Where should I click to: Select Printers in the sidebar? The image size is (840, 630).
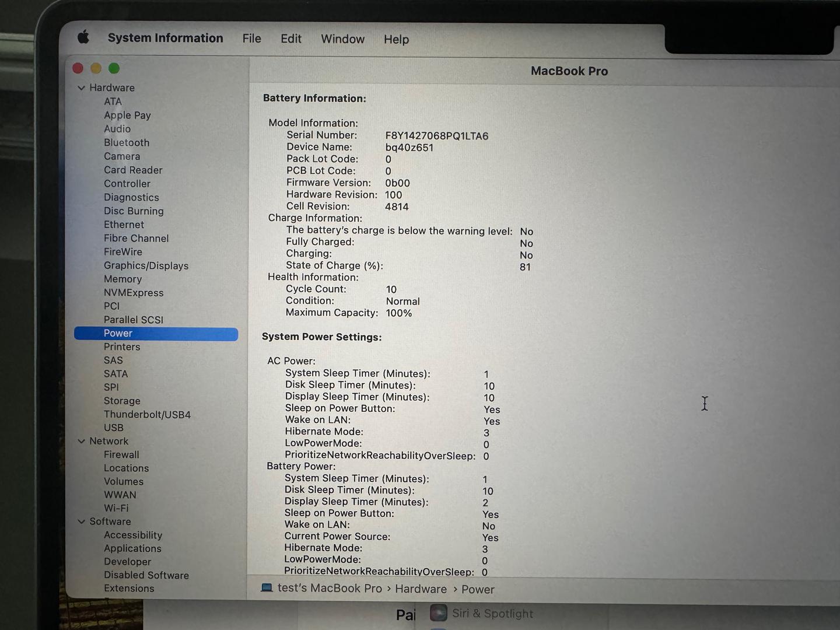(122, 346)
